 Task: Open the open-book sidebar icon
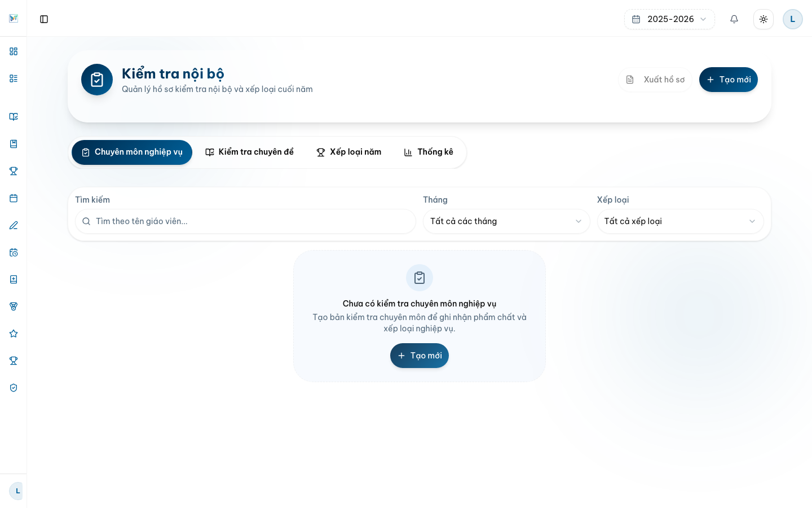coord(14,117)
